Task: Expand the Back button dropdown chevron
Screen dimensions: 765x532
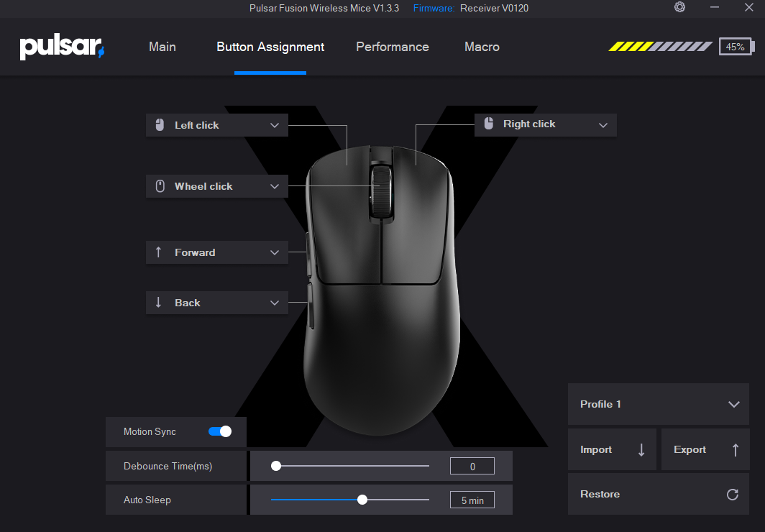Action: point(275,303)
